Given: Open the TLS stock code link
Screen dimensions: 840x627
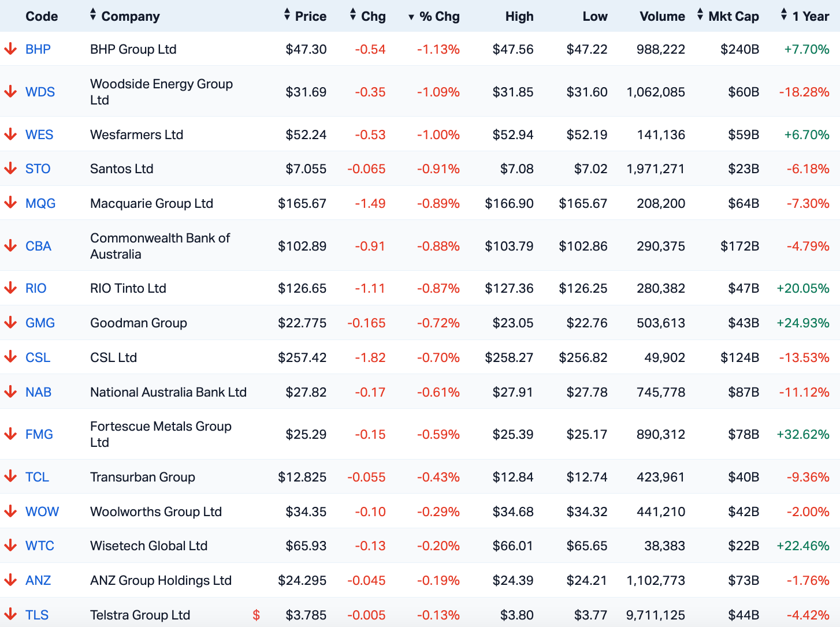Looking at the screenshot, I should (x=37, y=615).
